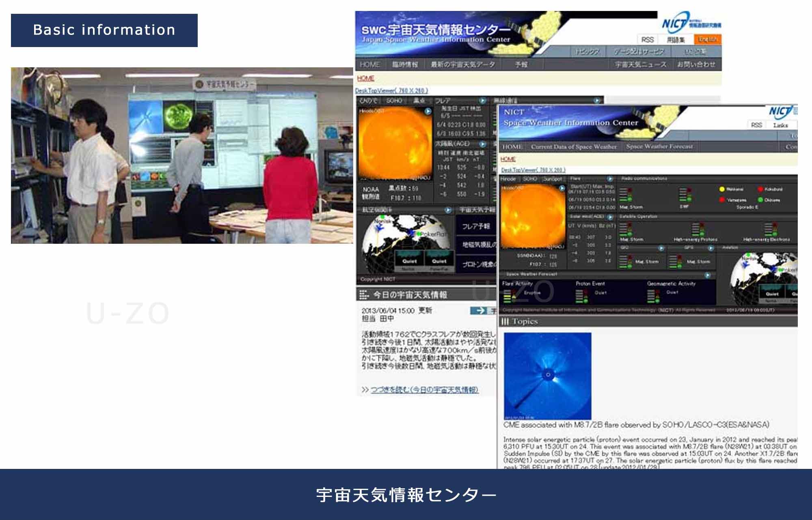Click arrow icon above Japanese globe map
This screenshot has height=520, width=812.
pos(448,210)
